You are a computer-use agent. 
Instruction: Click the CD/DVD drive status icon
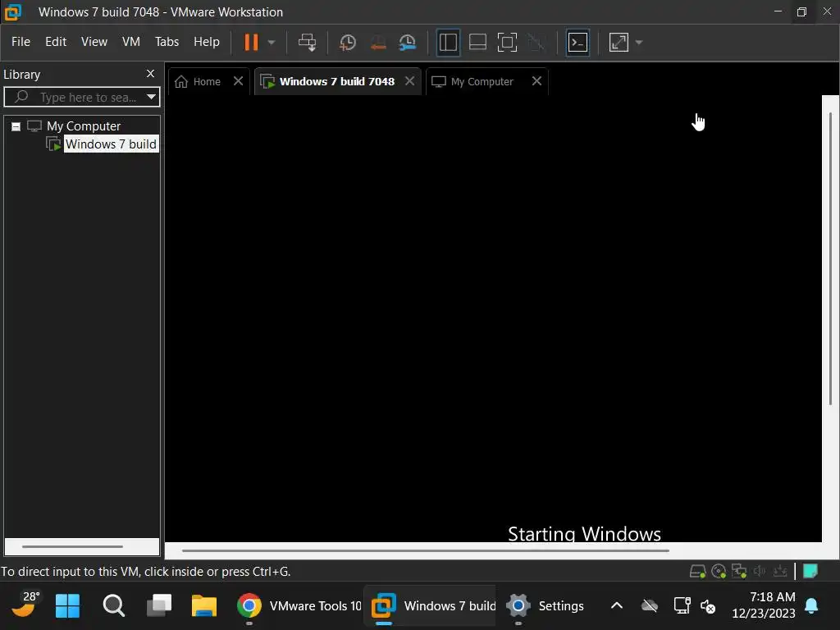pos(719,572)
